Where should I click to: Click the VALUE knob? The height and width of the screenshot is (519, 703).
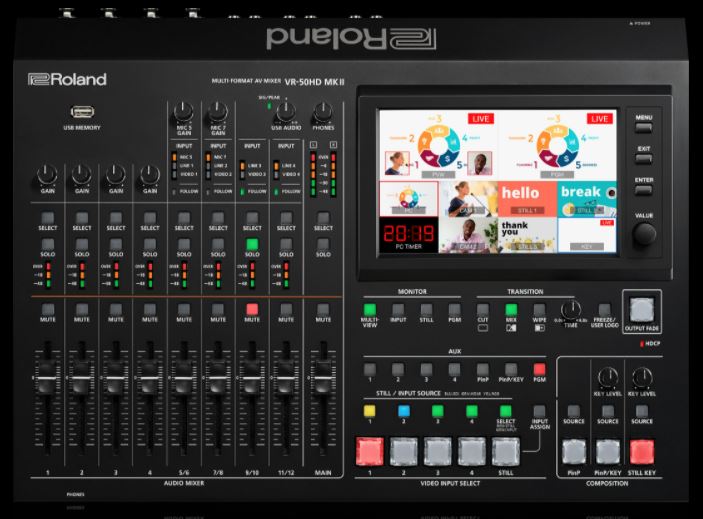point(644,234)
